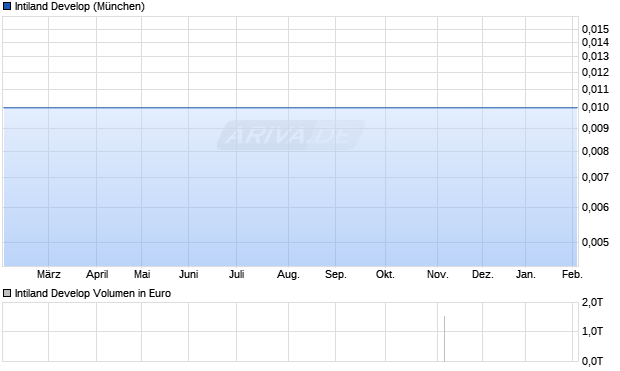Screen dimensions: 620x371
Task: Click the 'März' month label
Action: click(49, 274)
